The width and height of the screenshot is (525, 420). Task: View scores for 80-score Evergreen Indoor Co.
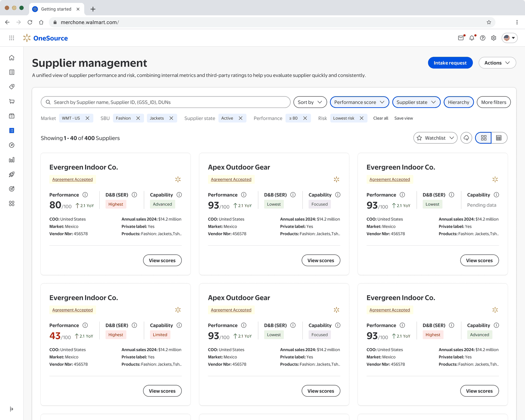162,260
